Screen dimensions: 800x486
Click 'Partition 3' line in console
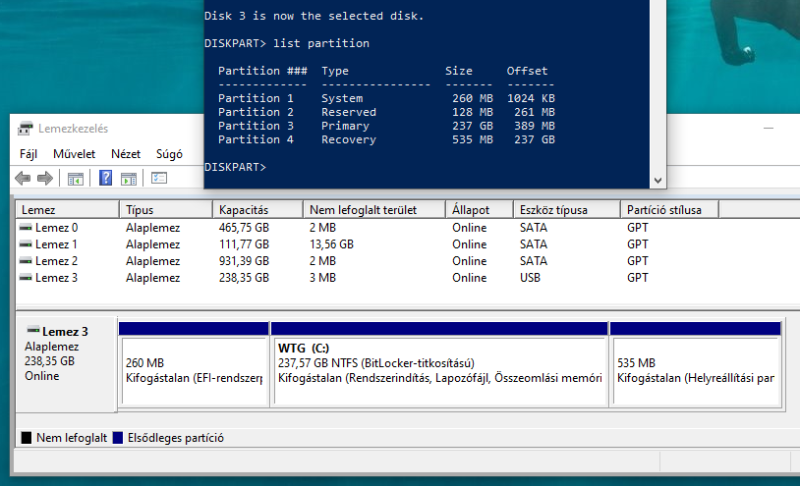pos(386,126)
